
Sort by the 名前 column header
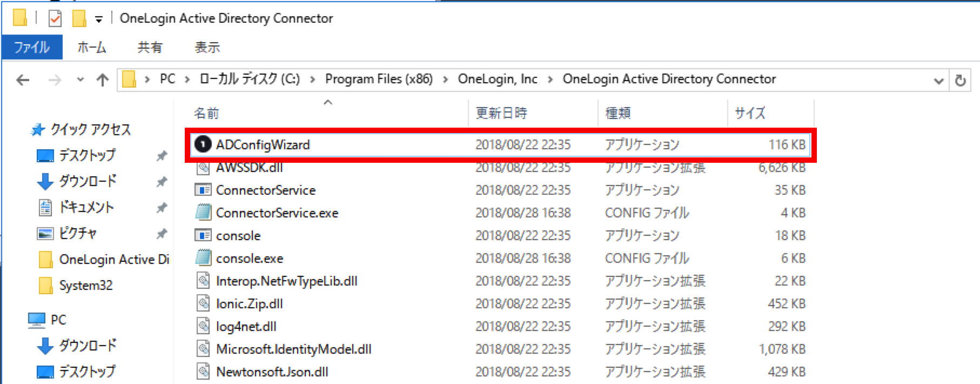[206, 114]
